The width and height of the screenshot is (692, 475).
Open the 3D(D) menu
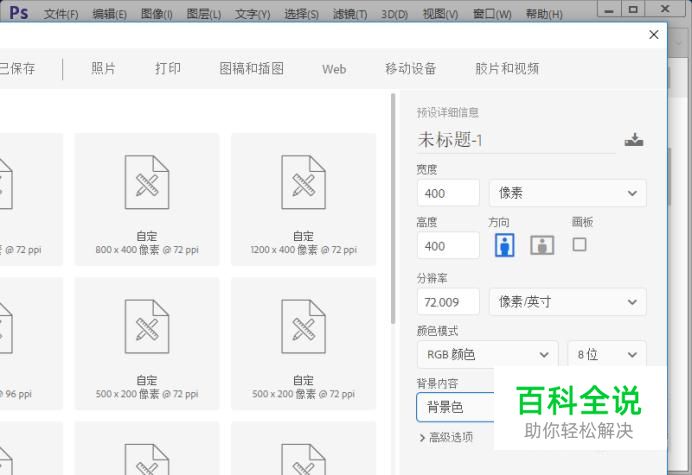[395, 14]
